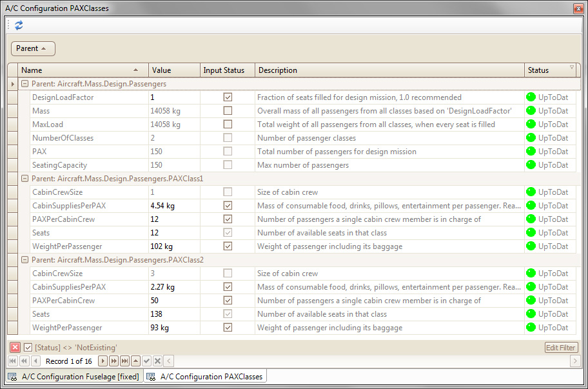Click the 2.27 kg value cell

pyautogui.click(x=174, y=287)
